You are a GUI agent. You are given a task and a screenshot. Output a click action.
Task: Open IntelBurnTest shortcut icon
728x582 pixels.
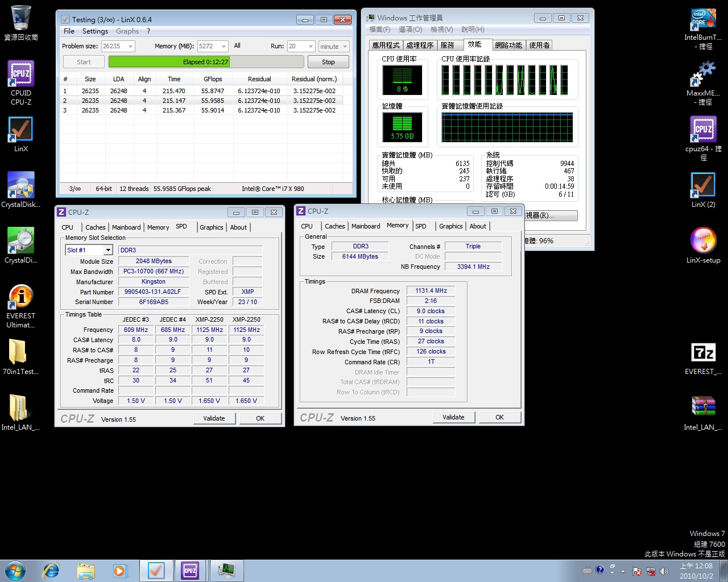[x=703, y=28]
